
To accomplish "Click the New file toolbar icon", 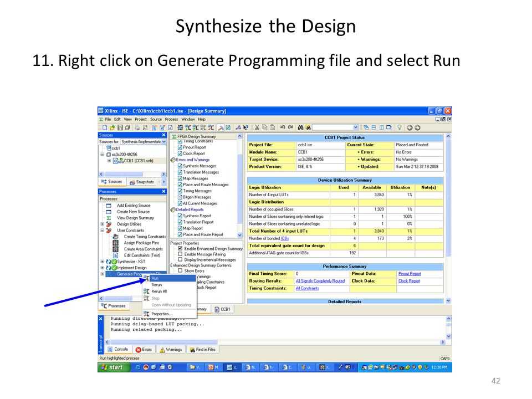I will [x=105, y=127].
